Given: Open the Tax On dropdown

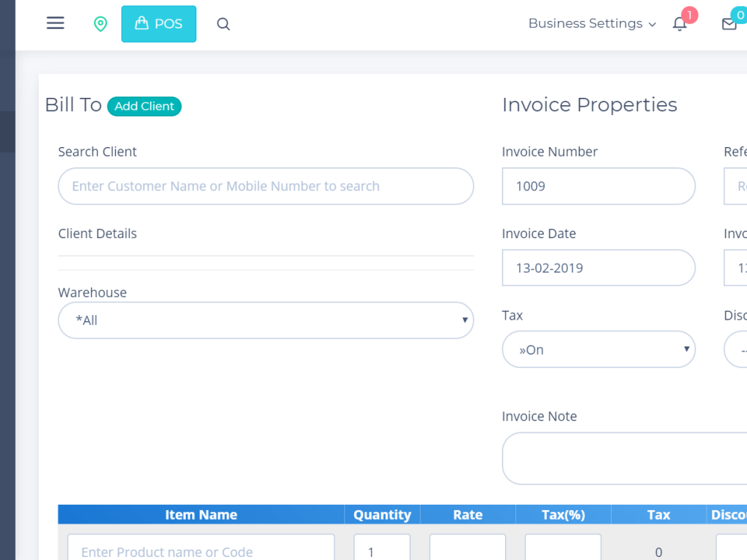Looking at the screenshot, I should (598, 349).
